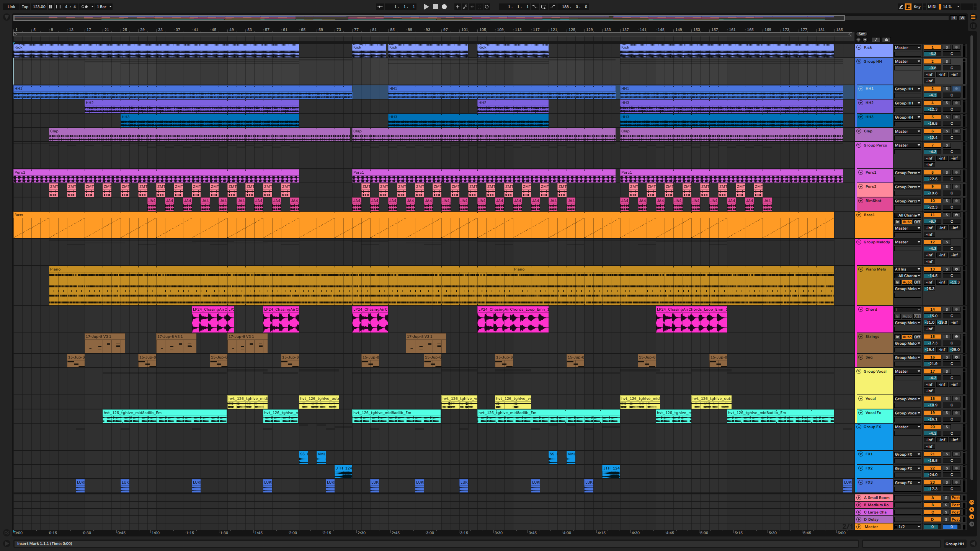Click the W width optimize button
Screen dimensions: 980x551
962,18
